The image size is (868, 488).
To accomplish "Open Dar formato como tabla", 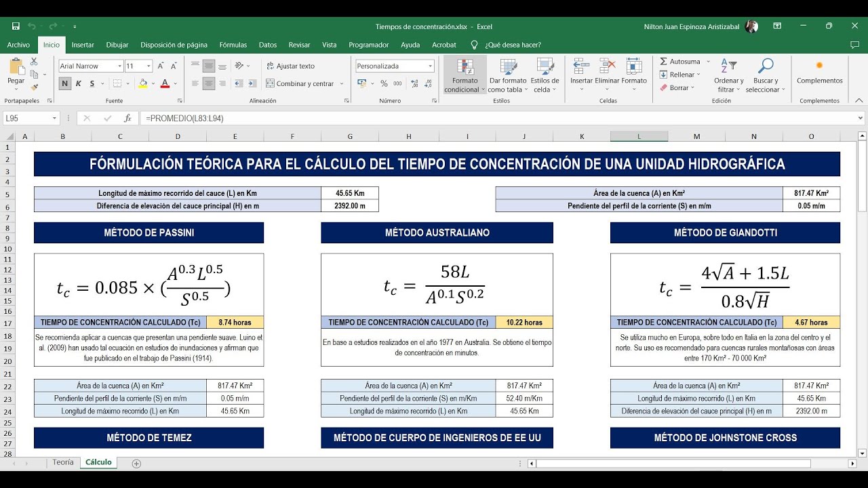I will pos(509,75).
